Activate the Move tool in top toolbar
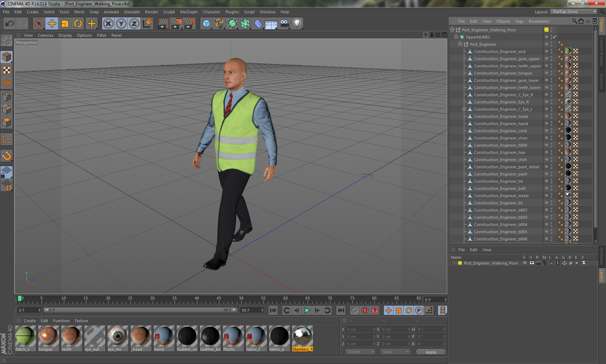This screenshot has height=364, width=606. point(52,24)
